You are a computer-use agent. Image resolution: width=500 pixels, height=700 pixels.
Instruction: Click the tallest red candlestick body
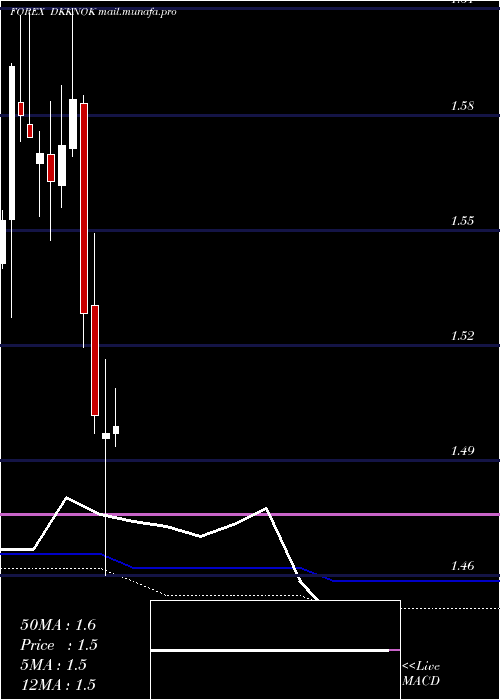click(84, 208)
